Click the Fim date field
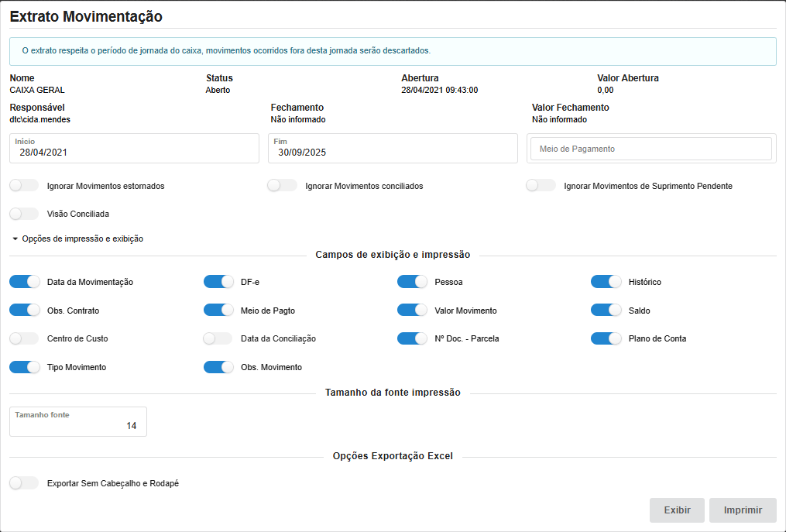Viewport: 786px width, 532px height. [x=393, y=153]
